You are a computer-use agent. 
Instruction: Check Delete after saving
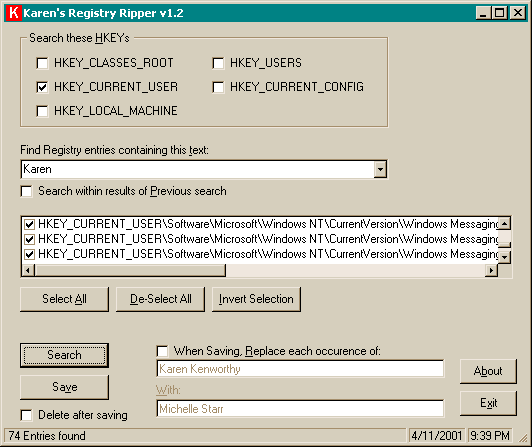click(26, 415)
